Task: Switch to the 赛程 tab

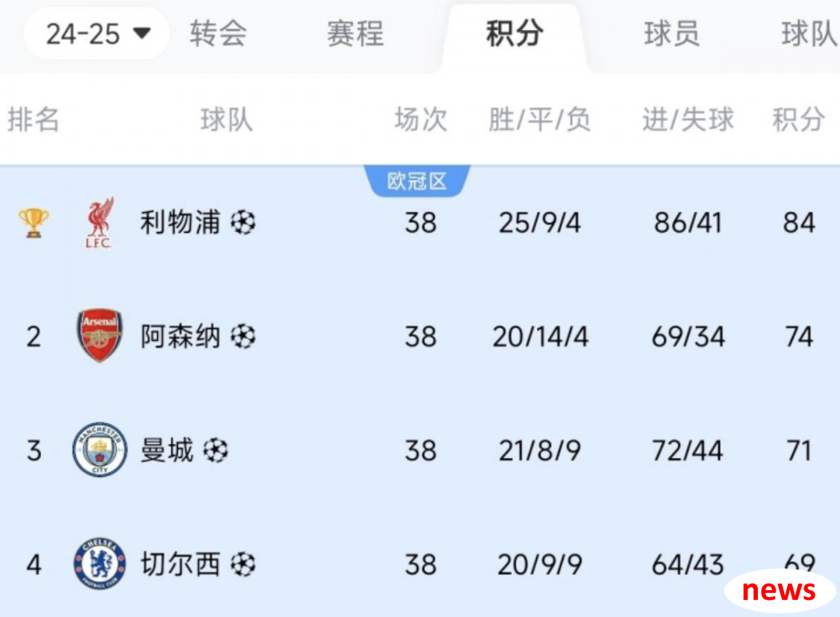Action: [355, 34]
